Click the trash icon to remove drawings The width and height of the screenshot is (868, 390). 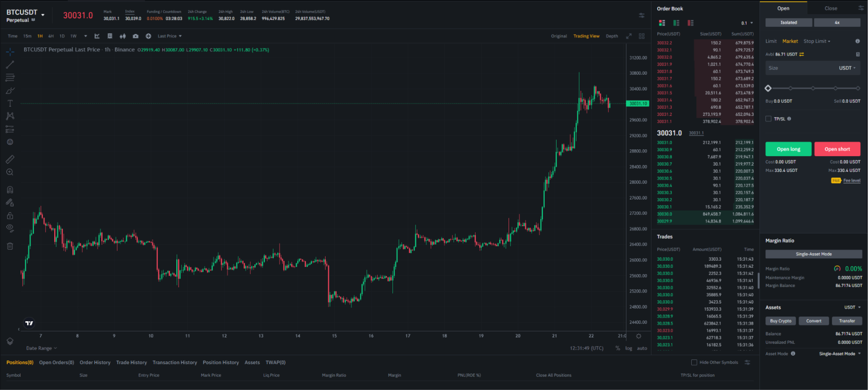(10, 246)
